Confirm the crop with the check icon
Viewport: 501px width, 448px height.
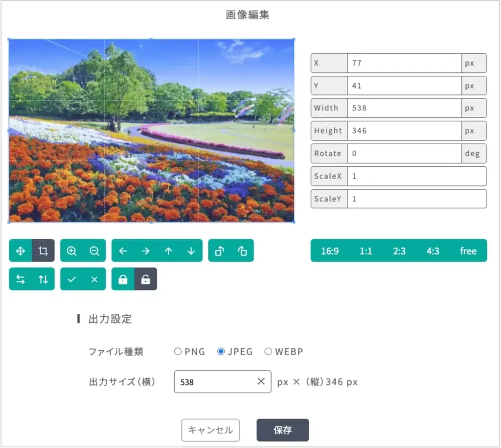pos(72,279)
